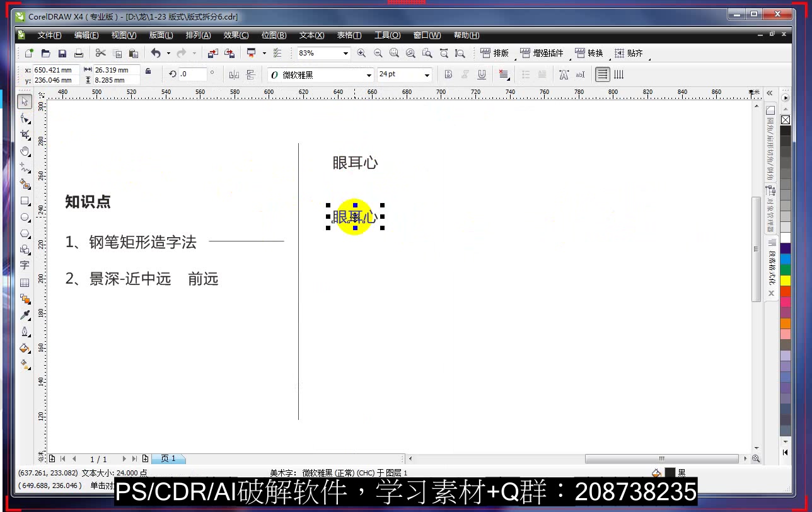This screenshot has width=812, height=512.
Task: Paste from clipboard
Action: coord(133,54)
